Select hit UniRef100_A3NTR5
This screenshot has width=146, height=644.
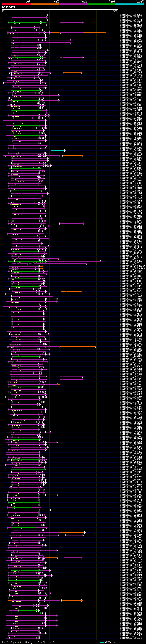coord(131,299)
